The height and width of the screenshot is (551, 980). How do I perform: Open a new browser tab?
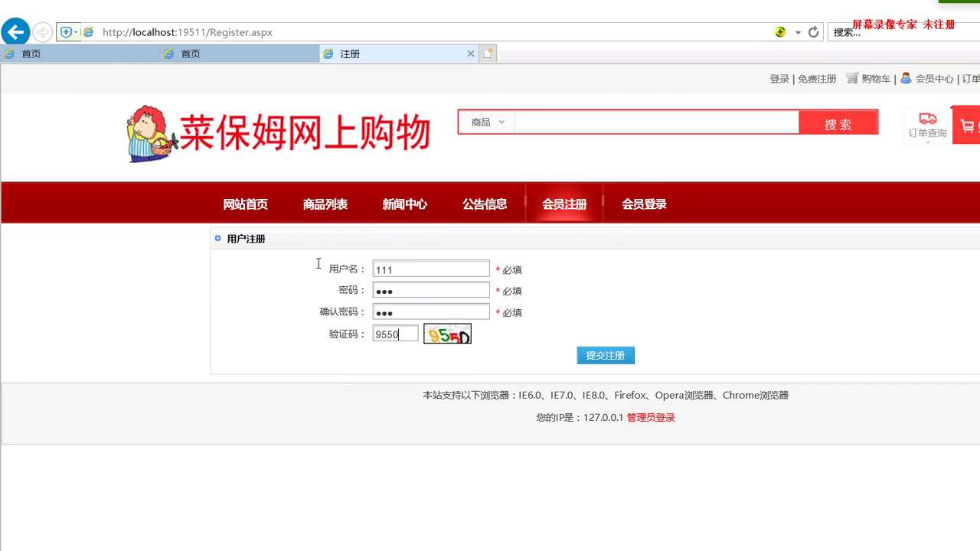(488, 54)
